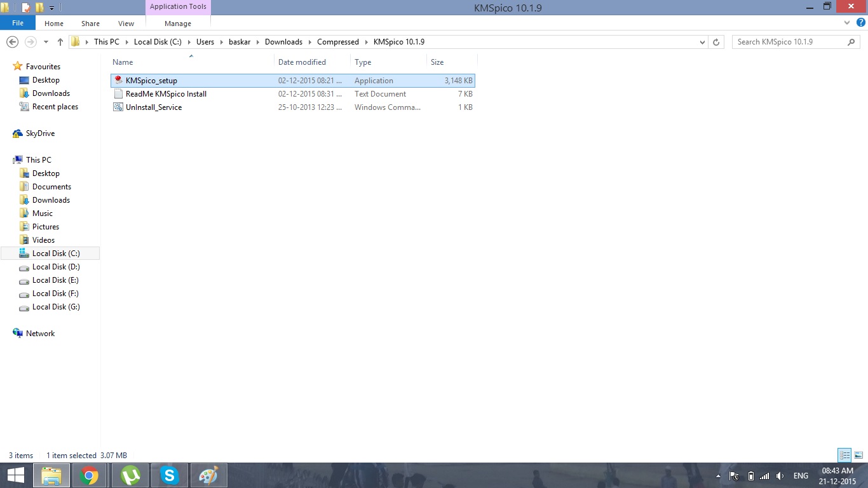This screenshot has height=488, width=868.
Task: Switch to Details view layout icon
Action: (x=844, y=455)
